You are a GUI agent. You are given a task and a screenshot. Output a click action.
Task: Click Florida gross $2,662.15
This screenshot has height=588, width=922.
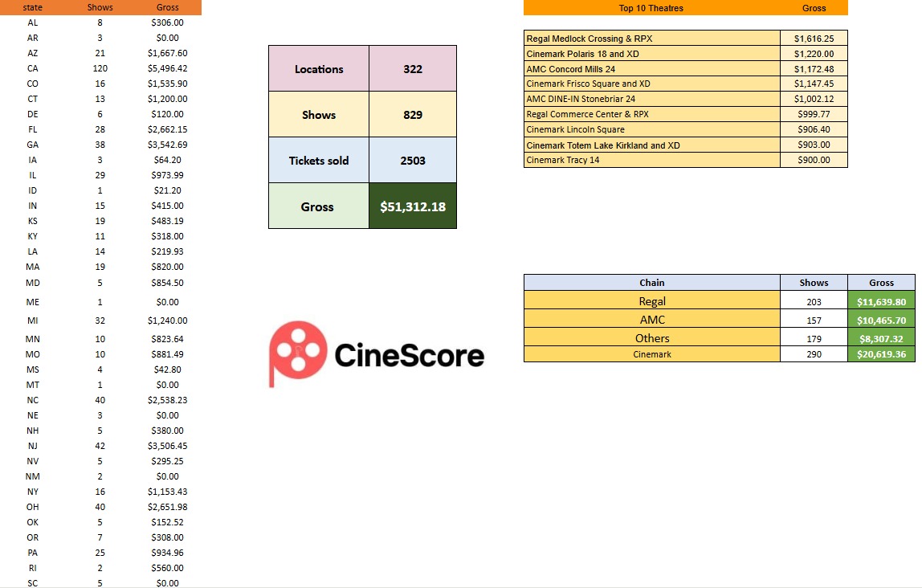pos(168,129)
